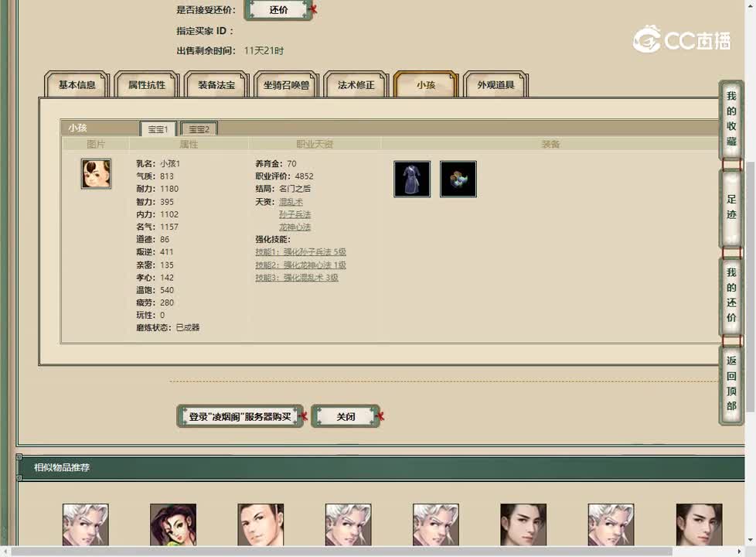The height and width of the screenshot is (557, 756).
Task: Click the robe equipment icon
Action: pyautogui.click(x=412, y=178)
